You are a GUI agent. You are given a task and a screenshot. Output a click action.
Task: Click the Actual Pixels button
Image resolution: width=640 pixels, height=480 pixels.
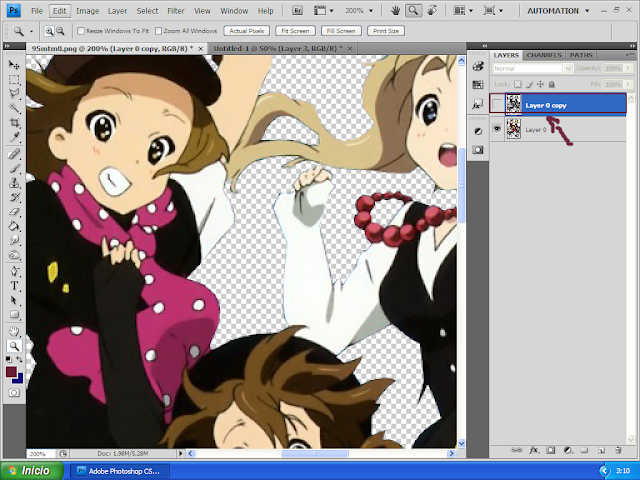247,31
